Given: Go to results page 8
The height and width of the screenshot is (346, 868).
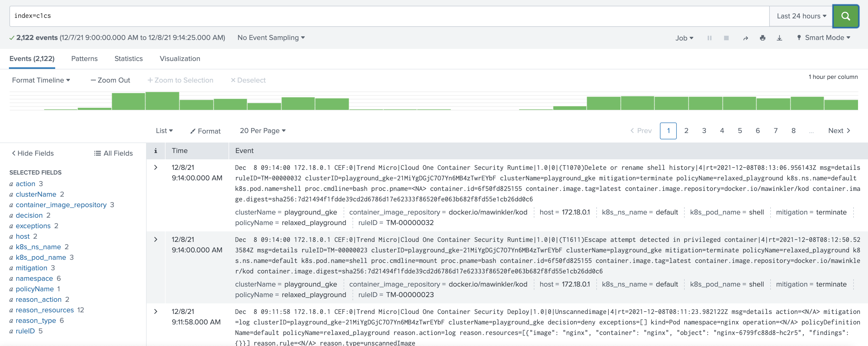Looking at the screenshot, I should point(793,131).
